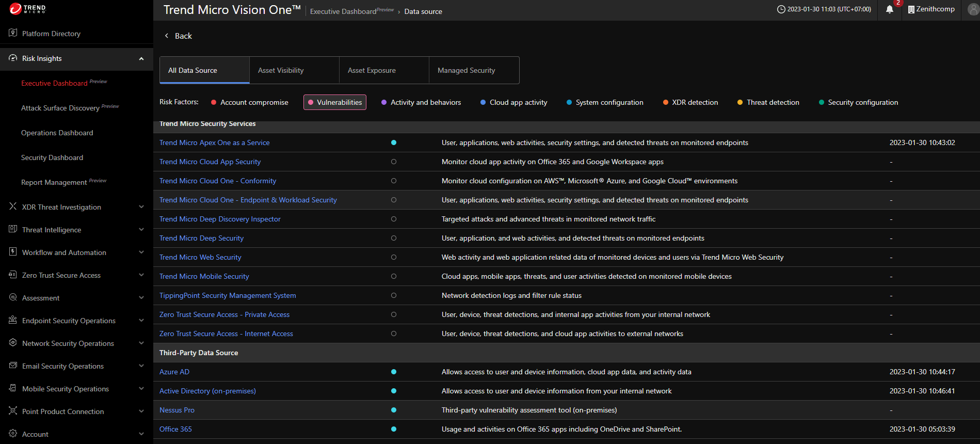This screenshot has width=980, height=444.
Task: Click the Cloud App Security empty status circle
Action: point(394,162)
